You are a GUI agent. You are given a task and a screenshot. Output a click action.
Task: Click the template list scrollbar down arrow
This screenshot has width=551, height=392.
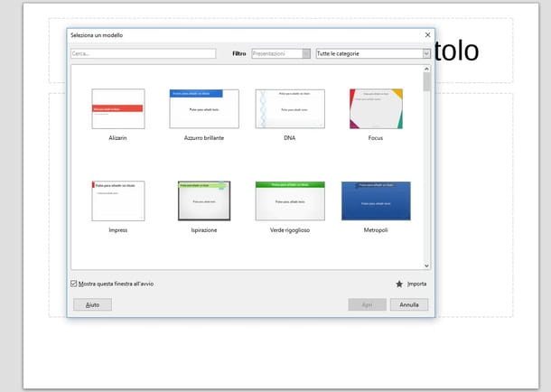pos(426,264)
